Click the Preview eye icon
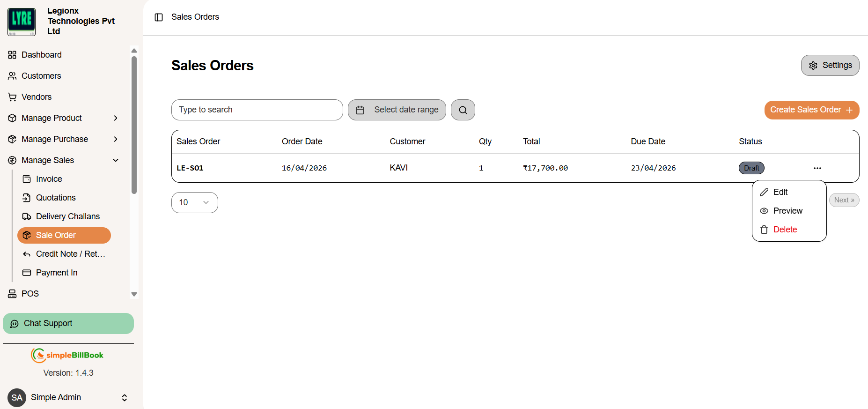 [764, 211]
